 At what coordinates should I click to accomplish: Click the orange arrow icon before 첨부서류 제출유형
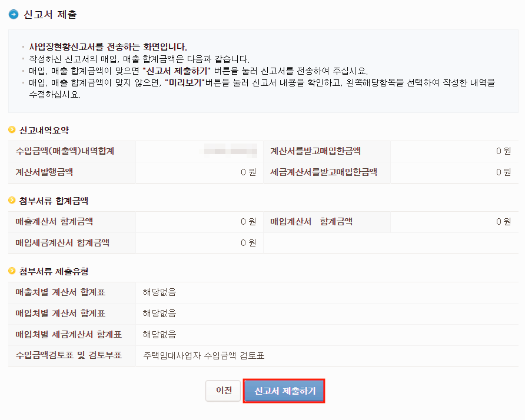pos(11,271)
